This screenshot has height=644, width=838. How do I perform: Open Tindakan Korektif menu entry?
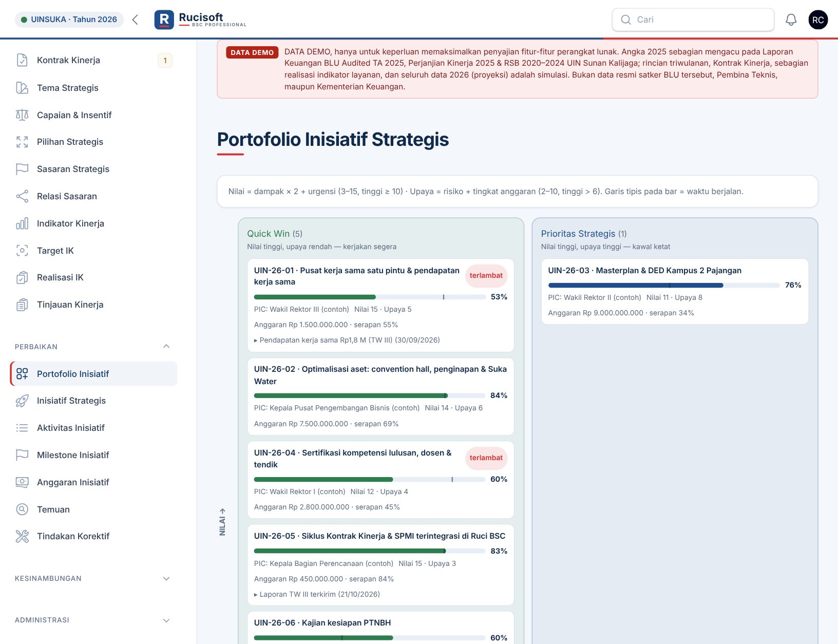94,536
